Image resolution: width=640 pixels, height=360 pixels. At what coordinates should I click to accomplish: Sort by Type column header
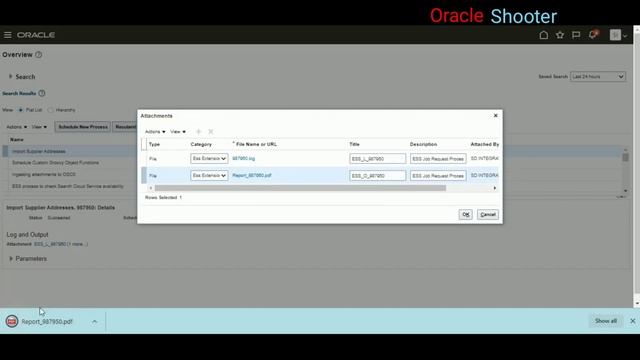(x=154, y=144)
